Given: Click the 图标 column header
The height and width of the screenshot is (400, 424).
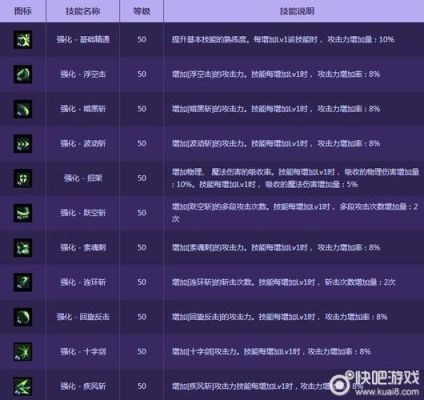Looking at the screenshot, I should 23,11.
